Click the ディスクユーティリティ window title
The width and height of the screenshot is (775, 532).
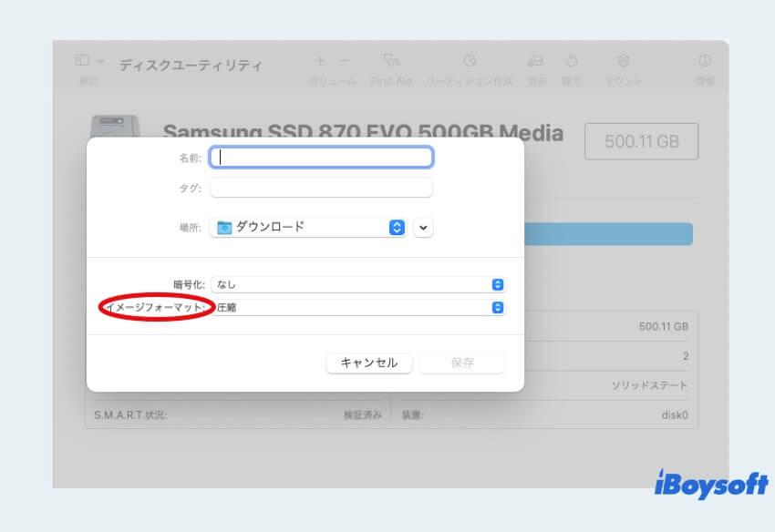[191, 64]
